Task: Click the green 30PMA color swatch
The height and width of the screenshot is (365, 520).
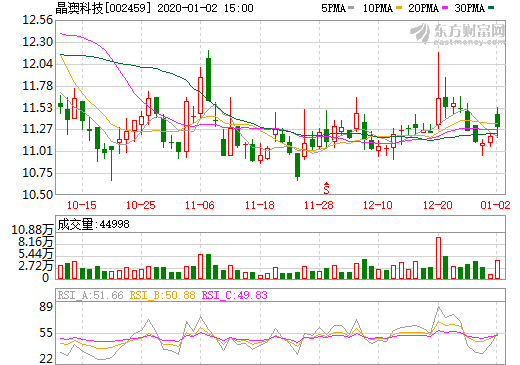Action: pyautogui.click(x=491, y=8)
